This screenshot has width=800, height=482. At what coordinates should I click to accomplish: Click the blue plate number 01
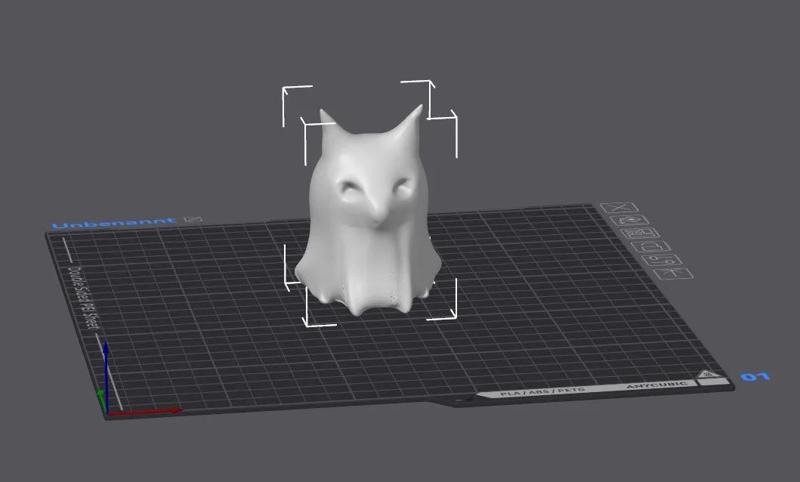click(x=756, y=377)
